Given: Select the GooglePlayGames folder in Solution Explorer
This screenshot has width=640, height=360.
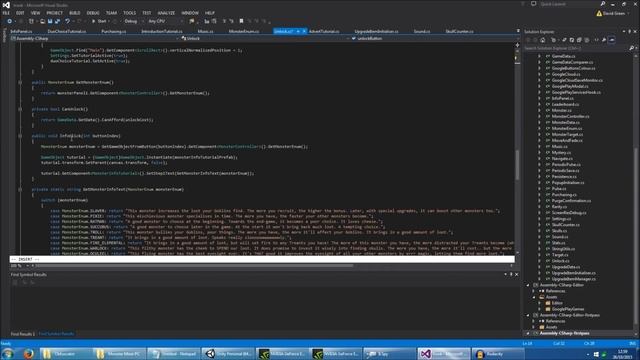Looking at the screenshot, I should [x=567, y=309].
